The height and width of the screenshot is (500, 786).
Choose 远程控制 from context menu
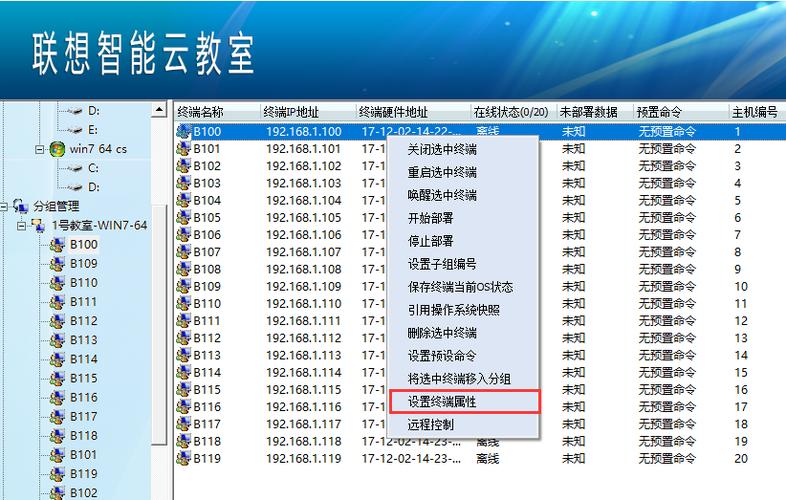pos(464,425)
